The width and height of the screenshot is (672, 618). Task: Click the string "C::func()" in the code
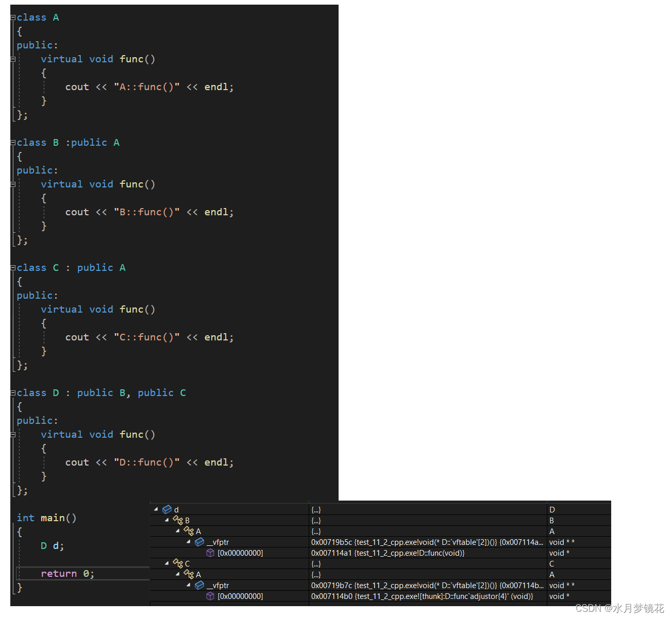click(147, 337)
